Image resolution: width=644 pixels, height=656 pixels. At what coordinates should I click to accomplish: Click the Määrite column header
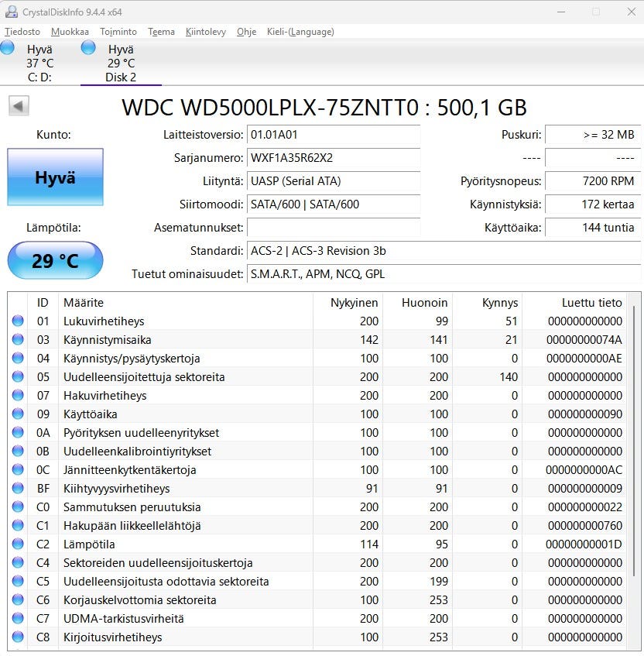click(x=185, y=303)
